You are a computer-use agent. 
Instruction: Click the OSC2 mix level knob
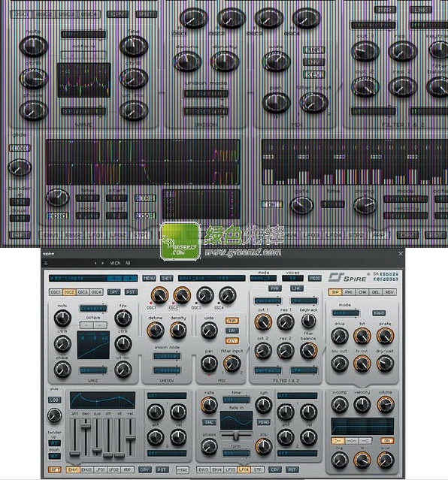pos(182,295)
